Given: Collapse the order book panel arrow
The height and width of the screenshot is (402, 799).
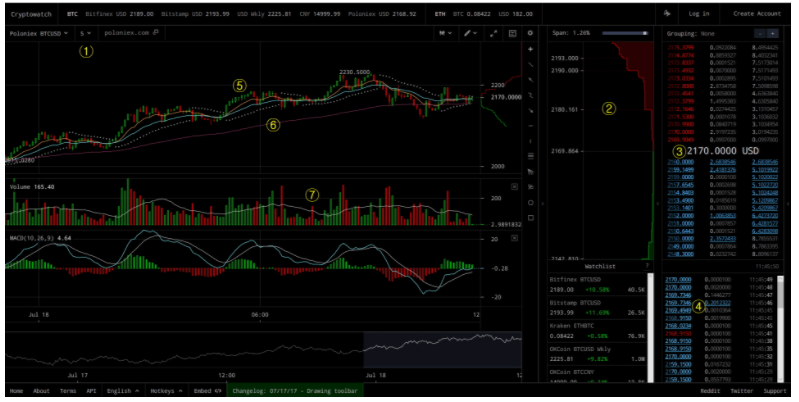Looking at the screenshot, I should 657,204.
